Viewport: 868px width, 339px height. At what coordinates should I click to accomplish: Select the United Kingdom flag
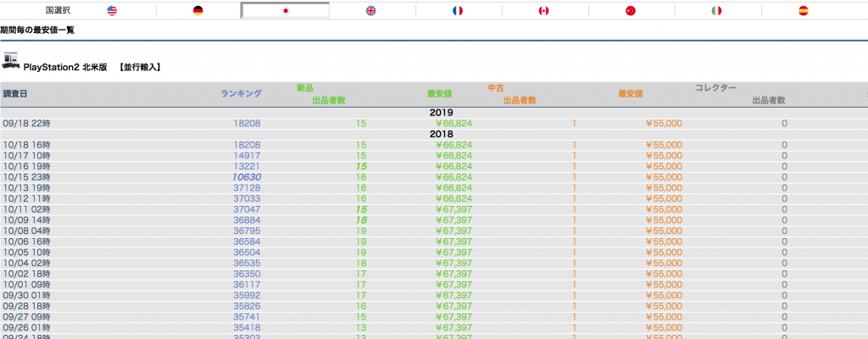tap(371, 11)
